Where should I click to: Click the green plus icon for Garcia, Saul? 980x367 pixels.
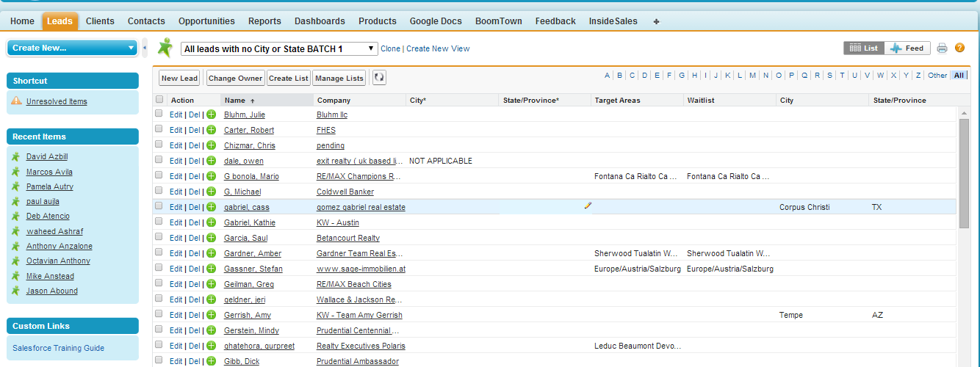click(212, 238)
